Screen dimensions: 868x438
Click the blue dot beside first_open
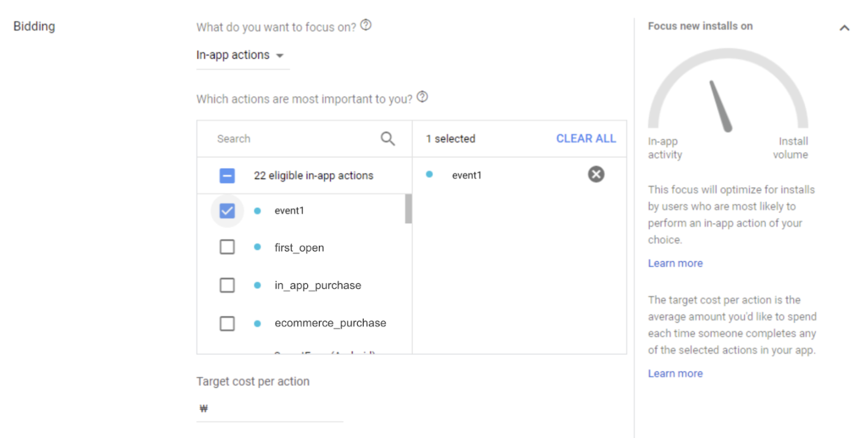[257, 247]
